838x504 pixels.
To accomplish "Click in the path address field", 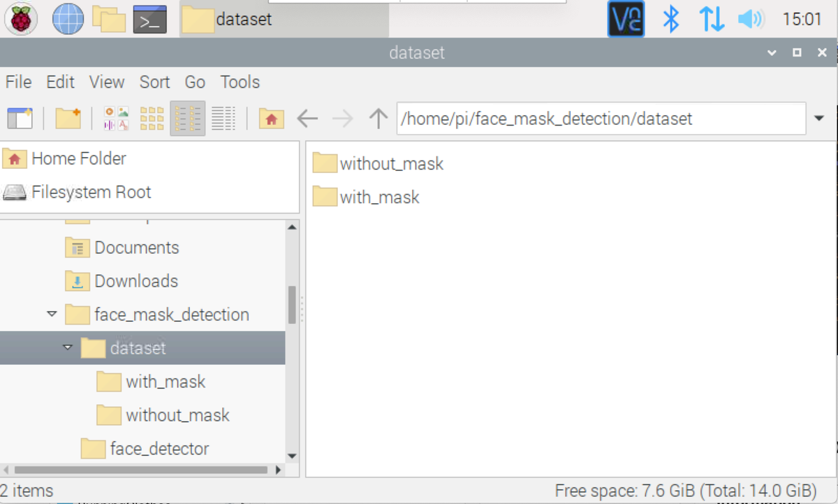I will pyautogui.click(x=601, y=119).
